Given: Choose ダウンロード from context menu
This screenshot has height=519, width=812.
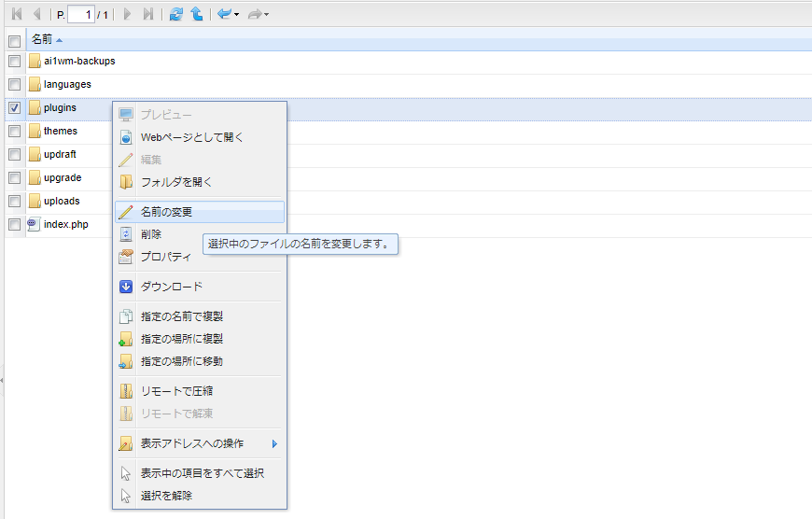Looking at the screenshot, I should coord(200,287).
